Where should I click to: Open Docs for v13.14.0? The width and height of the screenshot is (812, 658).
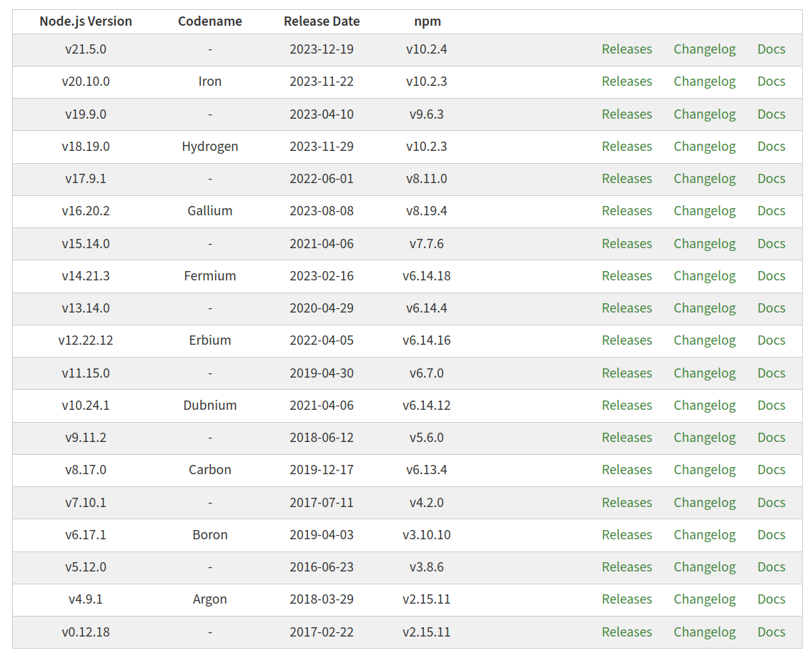(771, 308)
